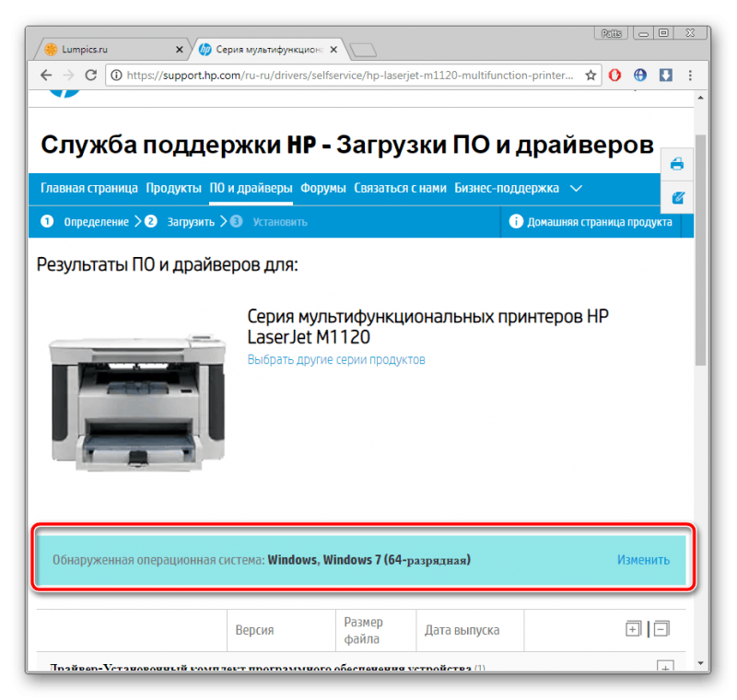737x700 pixels.
Task: Open the Chrome three-dot menu
Action: pyautogui.click(x=690, y=76)
